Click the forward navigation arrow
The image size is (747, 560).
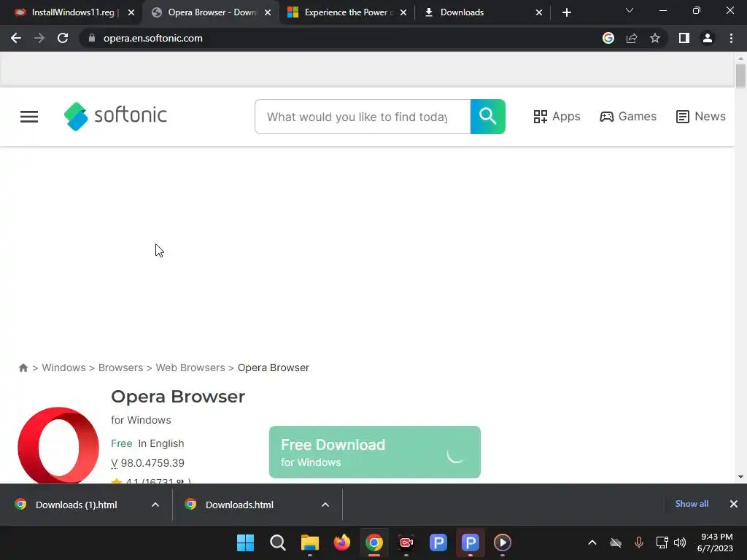(x=39, y=38)
